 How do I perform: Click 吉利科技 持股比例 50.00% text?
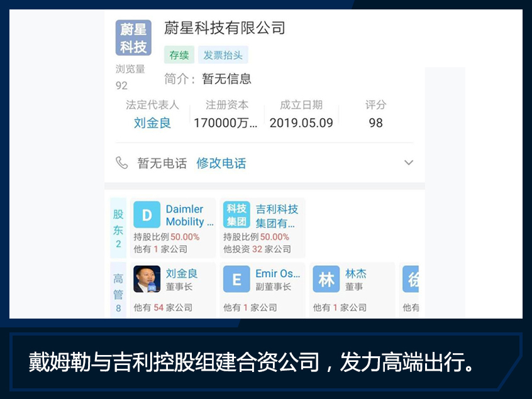pos(256,237)
